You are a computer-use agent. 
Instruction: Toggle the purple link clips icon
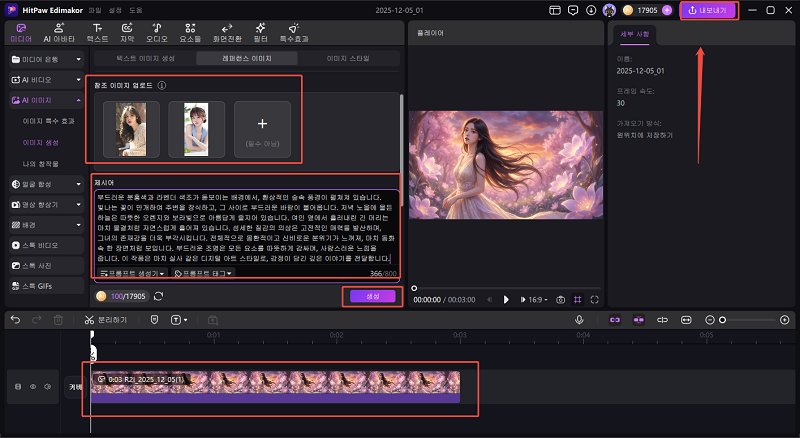pyautogui.click(x=615, y=320)
